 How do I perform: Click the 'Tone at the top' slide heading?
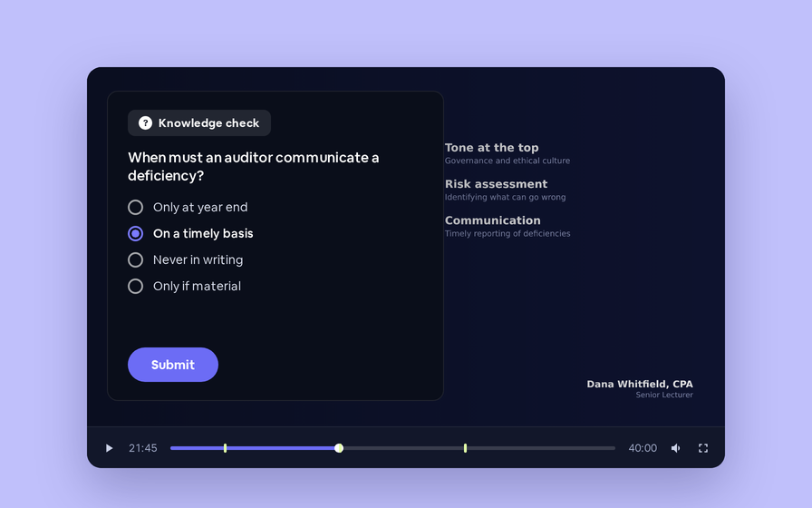coord(491,148)
